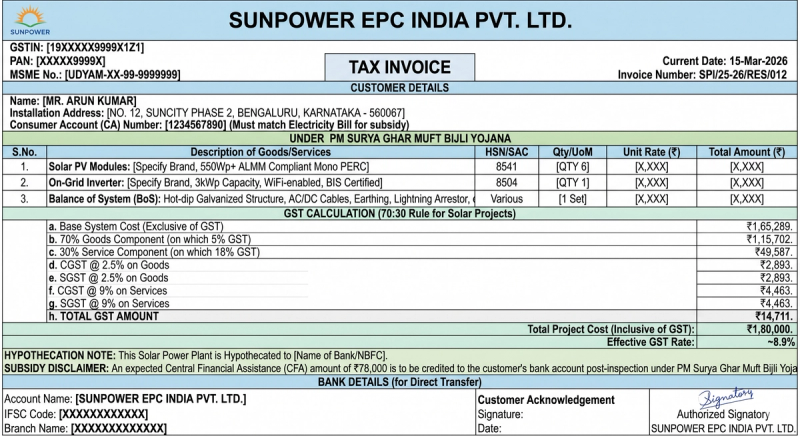
Task: Click the GST CALCULATION (70:30 Rule) header
Action: click(x=399, y=214)
